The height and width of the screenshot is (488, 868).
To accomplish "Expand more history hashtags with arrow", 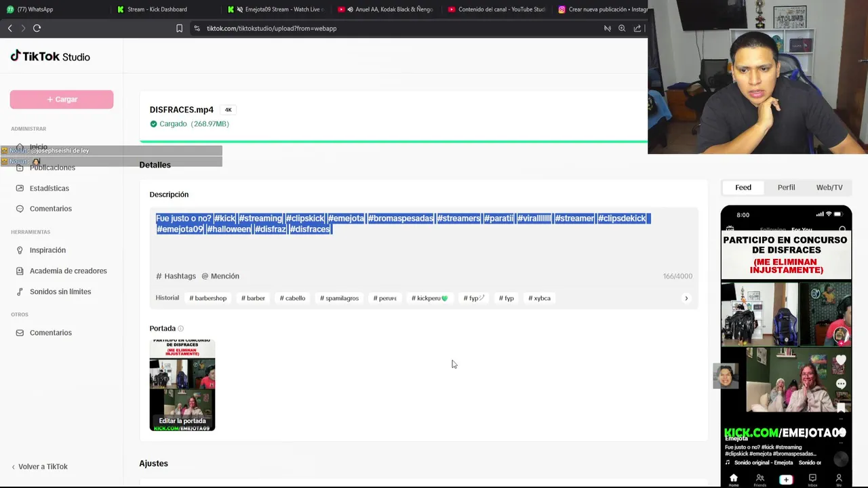I will [x=686, y=298].
